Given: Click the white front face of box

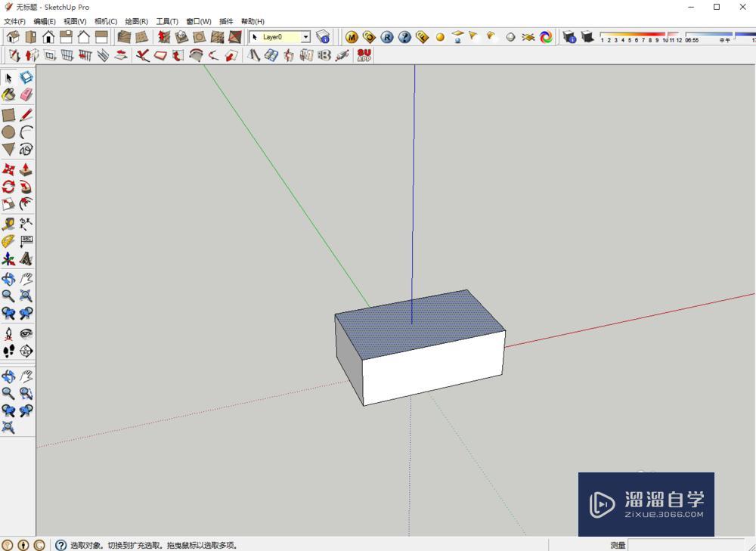Looking at the screenshot, I should click(x=433, y=369).
